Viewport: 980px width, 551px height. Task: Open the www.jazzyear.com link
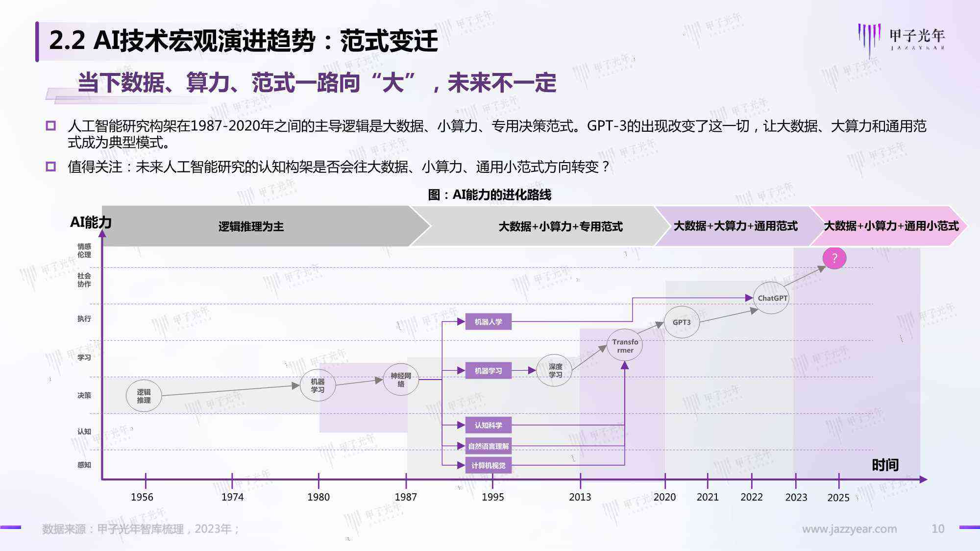pyautogui.click(x=849, y=529)
